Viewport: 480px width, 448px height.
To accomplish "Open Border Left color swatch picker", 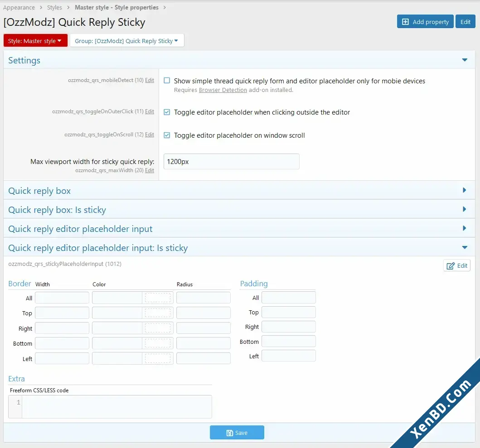I will pyautogui.click(x=158, y=358).
